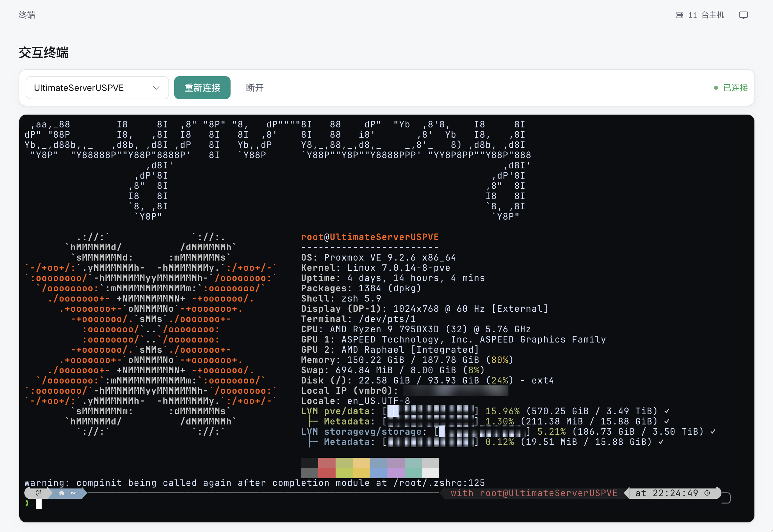The width and height of the screenshot is (773, 532).
Task: Click the 'LVM storagevg/storage:' label
Action: pos(364,432)
